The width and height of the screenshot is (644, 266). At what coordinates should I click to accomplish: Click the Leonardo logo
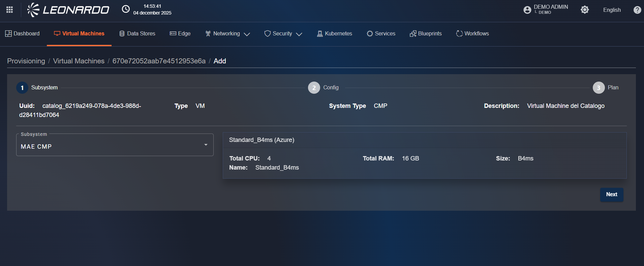(68, 10)
